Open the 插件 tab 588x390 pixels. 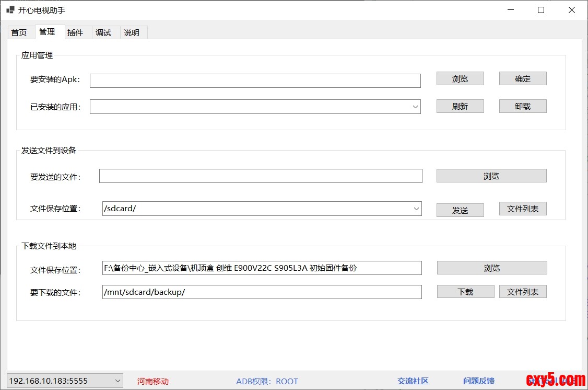tap(75, 32)
